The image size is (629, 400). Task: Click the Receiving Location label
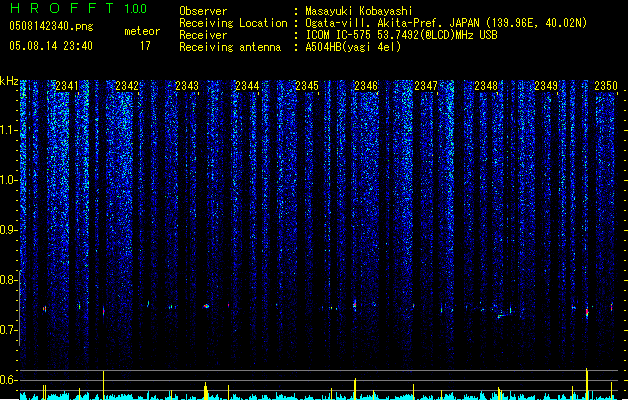(x=233, y=23)
